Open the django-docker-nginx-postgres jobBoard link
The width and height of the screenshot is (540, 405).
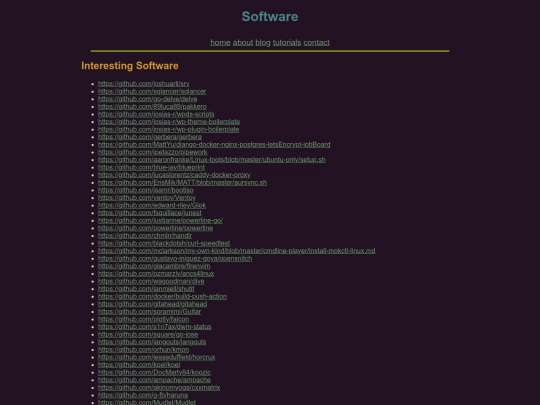point(214,144)
